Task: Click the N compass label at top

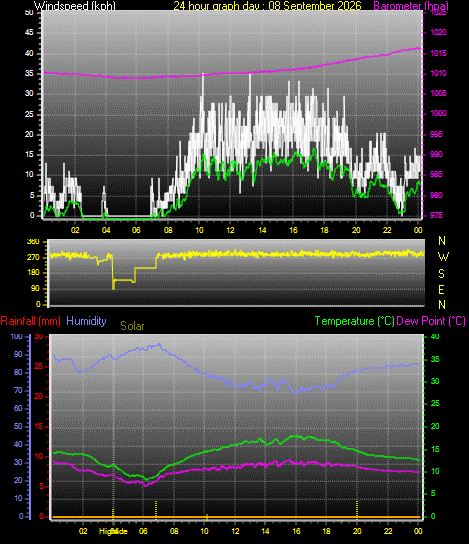Action: tap(442, 240)
